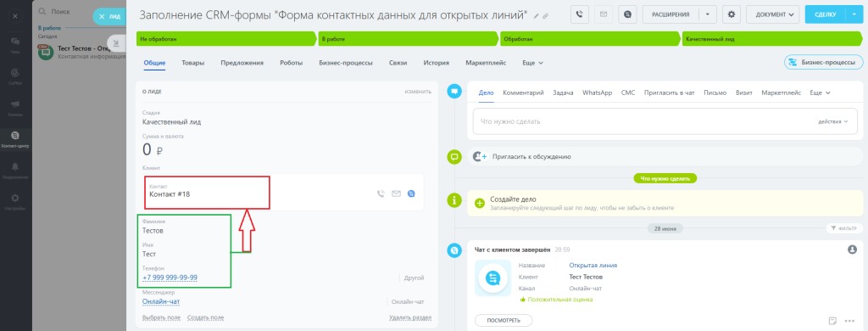Image resolution: width=868 pixels, height=331 pixels.
Task: Expand the Расширения dropdown arrow
Action: click(x=708, y=14)
